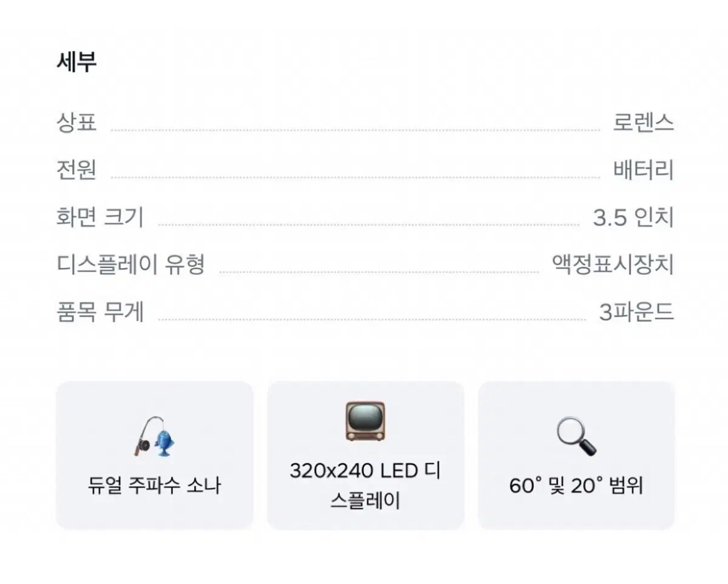Click the fishing rod and fish icon

pyautogui.click(x=154, y=437)
